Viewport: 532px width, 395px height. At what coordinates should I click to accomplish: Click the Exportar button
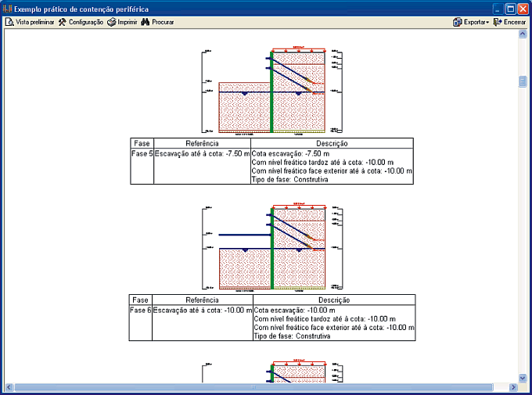click(470, 22)
